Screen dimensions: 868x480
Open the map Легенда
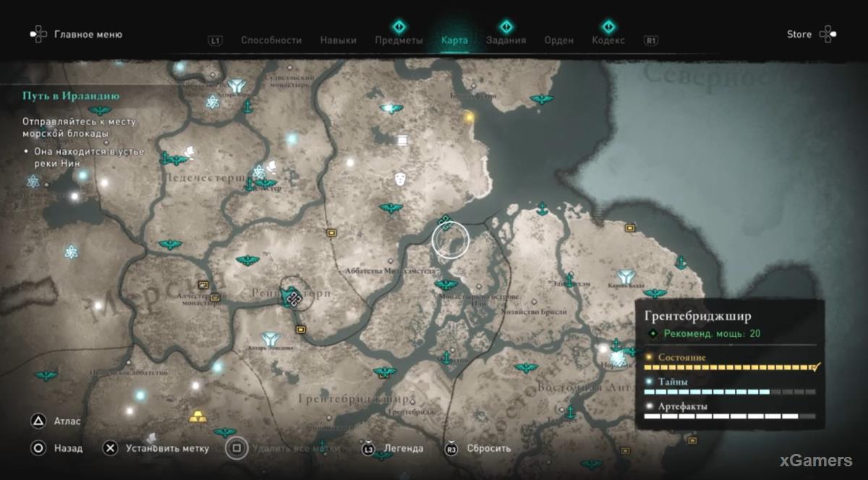tap(404, 448)
